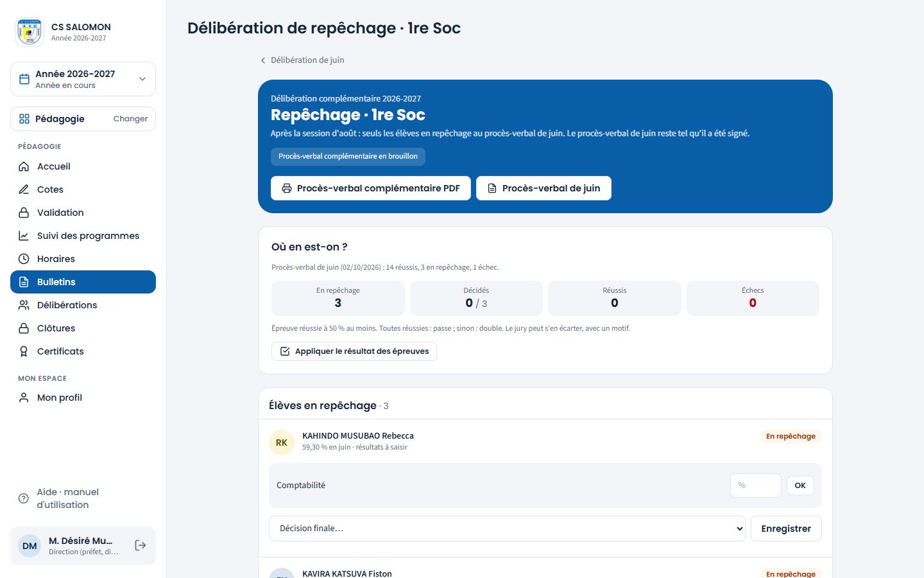This screenshot has width=924, height=578.
Task: Click the Pédagogie module grid icon
Action: coord(24,119)
